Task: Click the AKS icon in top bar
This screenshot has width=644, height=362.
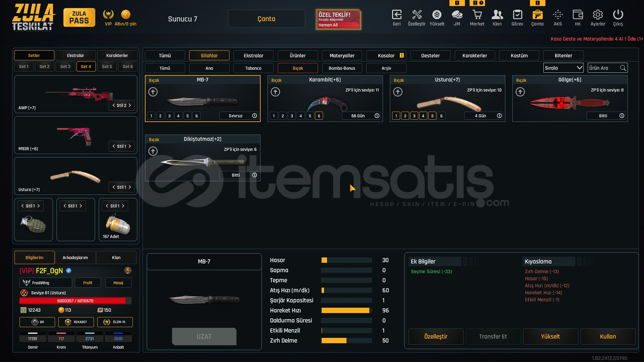Action: tap(557, 15)
